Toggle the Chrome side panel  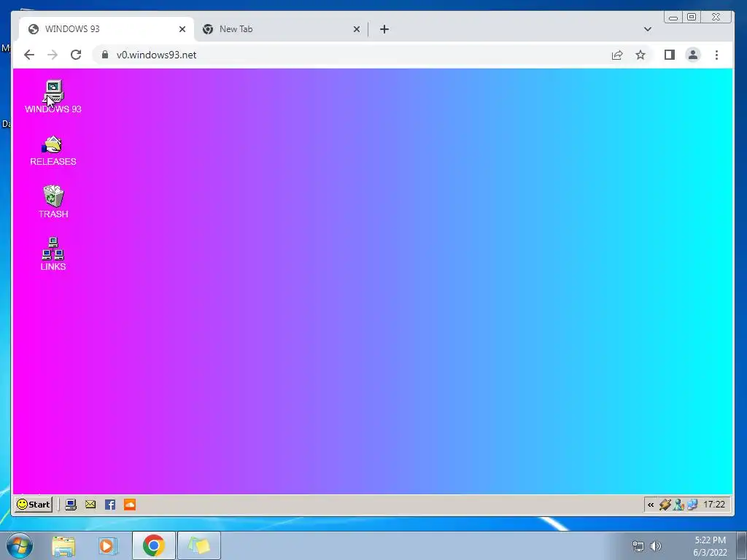click(670, 55)
